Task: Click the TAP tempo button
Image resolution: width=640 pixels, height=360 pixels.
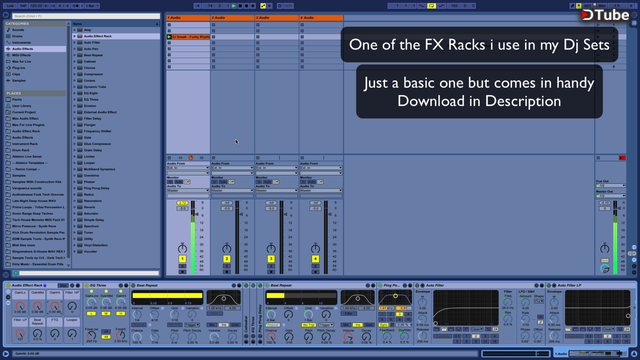Action: pos(23,6)
